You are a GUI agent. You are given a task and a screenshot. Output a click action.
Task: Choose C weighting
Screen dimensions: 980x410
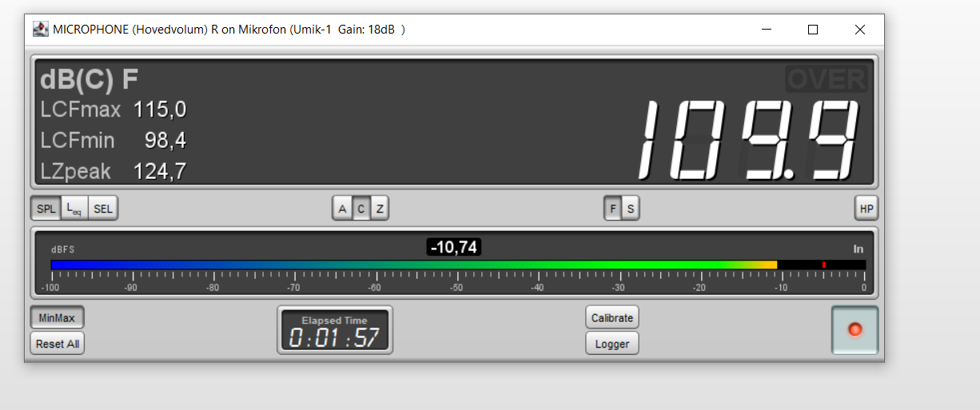tap(361, 209)
